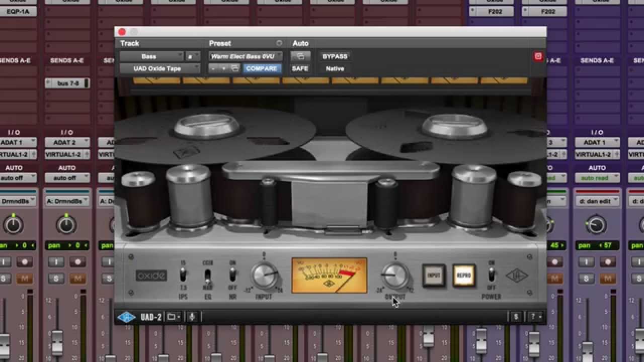Click the dollar sign purchase icon
Screen dimensions: 644x362
click(x=516, y=317)
